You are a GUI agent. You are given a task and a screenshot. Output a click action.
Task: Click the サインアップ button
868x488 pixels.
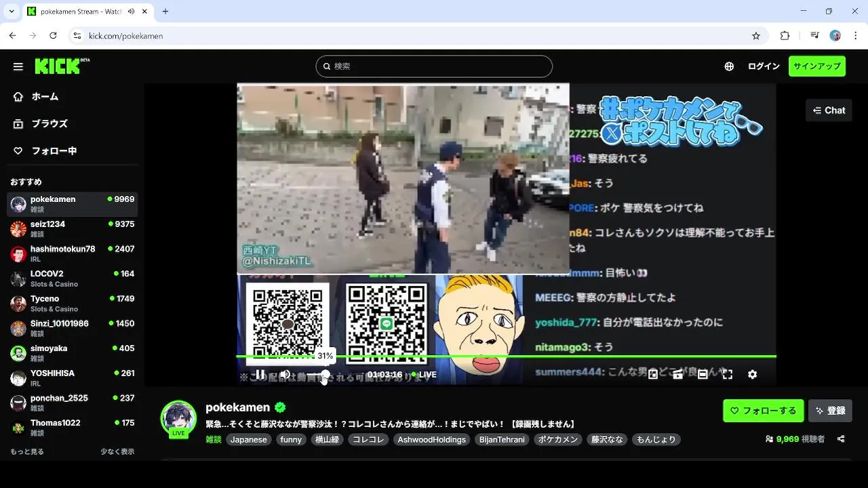coord(817,66)
